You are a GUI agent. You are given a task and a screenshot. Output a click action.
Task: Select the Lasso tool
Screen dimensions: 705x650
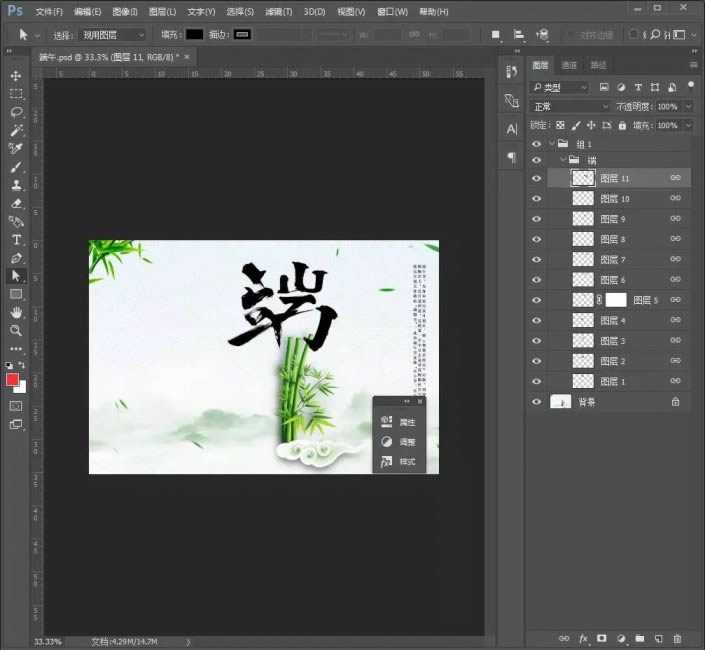coord(16,112)
